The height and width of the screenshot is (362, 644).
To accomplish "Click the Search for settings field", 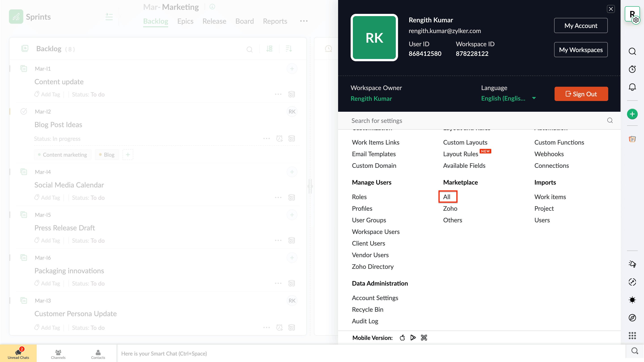I will click(475, 121).
